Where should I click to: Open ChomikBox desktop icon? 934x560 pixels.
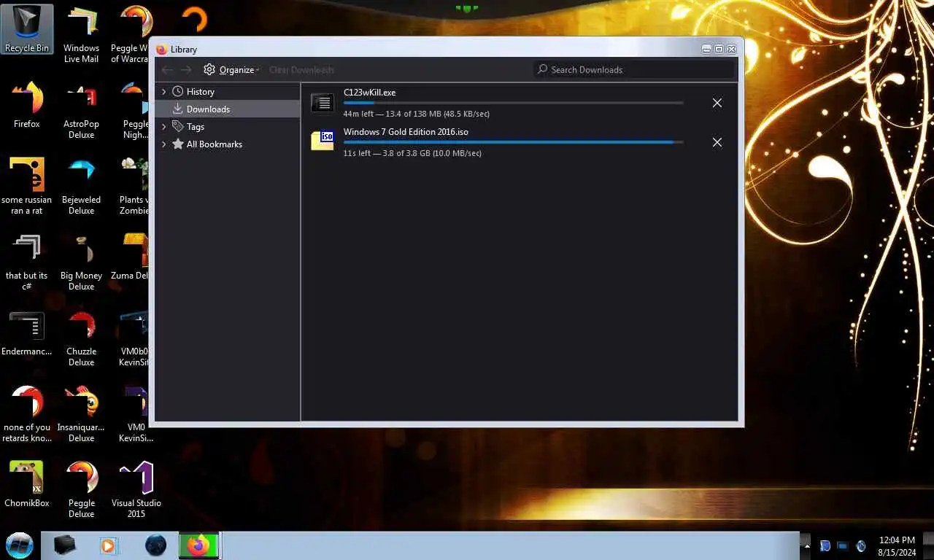pos(27,483)
